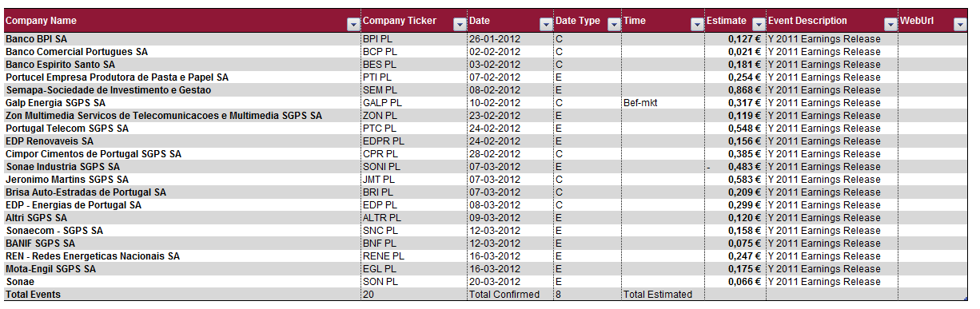Expand the WebUrl column filter arrow

tap(960, 25)
